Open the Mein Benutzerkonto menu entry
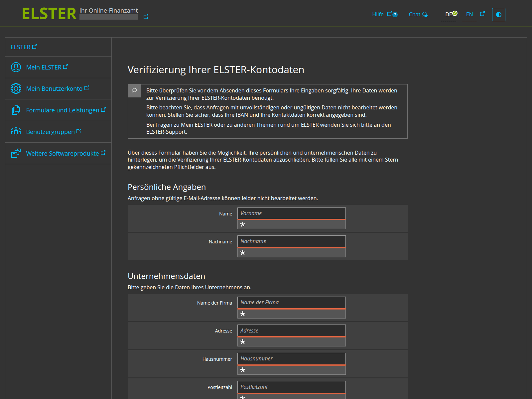 (58, 88)
